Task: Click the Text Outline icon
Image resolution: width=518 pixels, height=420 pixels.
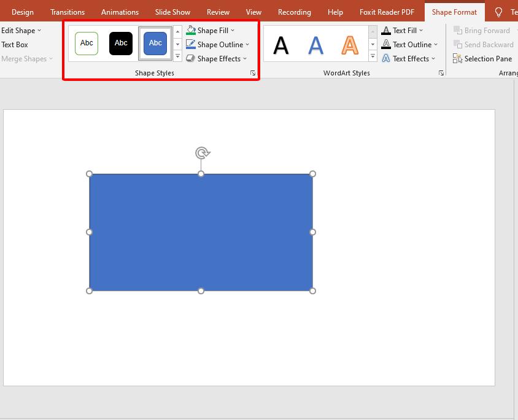Action: click(x=386, y=44)
